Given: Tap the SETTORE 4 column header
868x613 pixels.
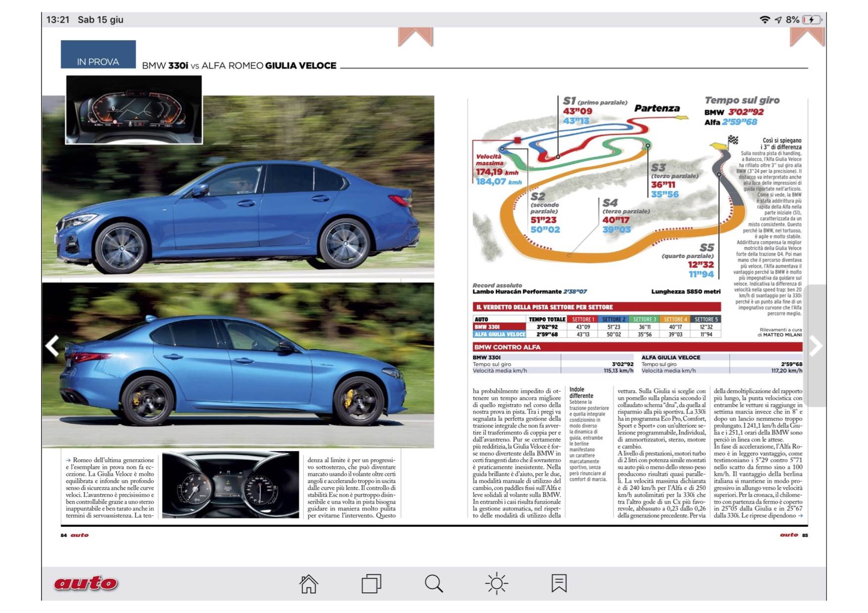Looking at the screenshot, I should tap(675, 320).
